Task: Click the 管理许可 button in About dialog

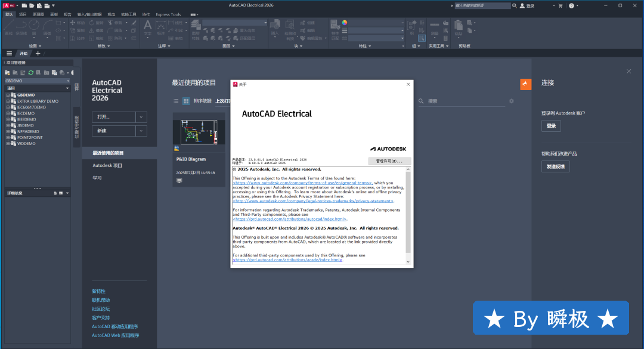Action: [x=389, y=161]
